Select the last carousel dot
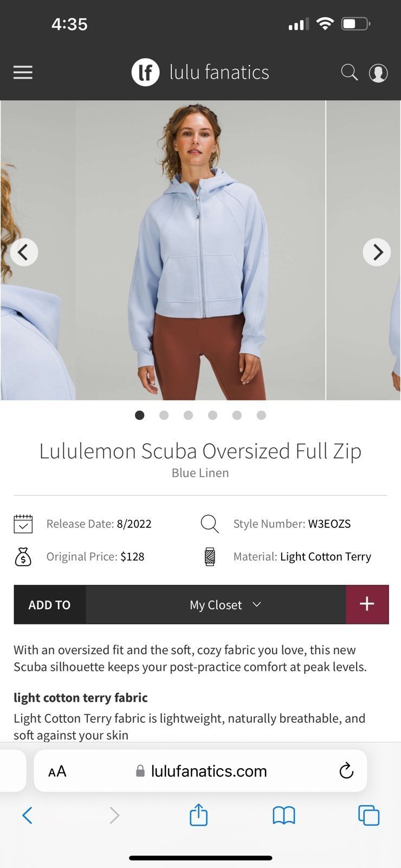 [x=261, y=415]
